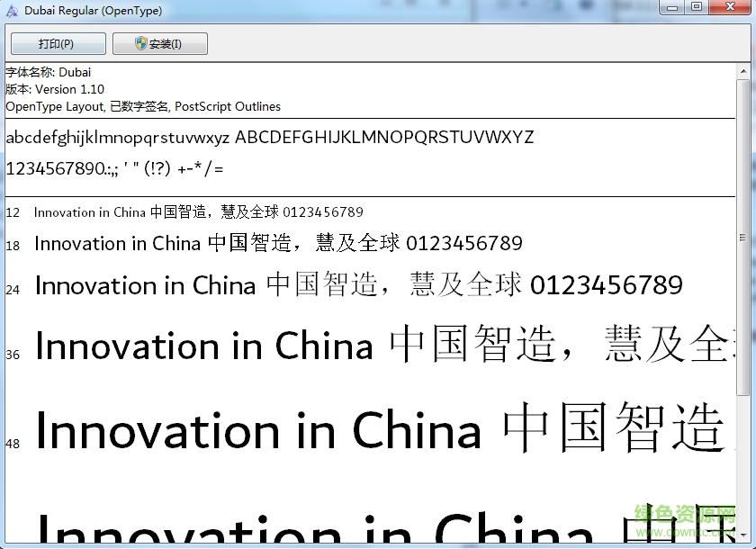Click the maximize button

695,7
